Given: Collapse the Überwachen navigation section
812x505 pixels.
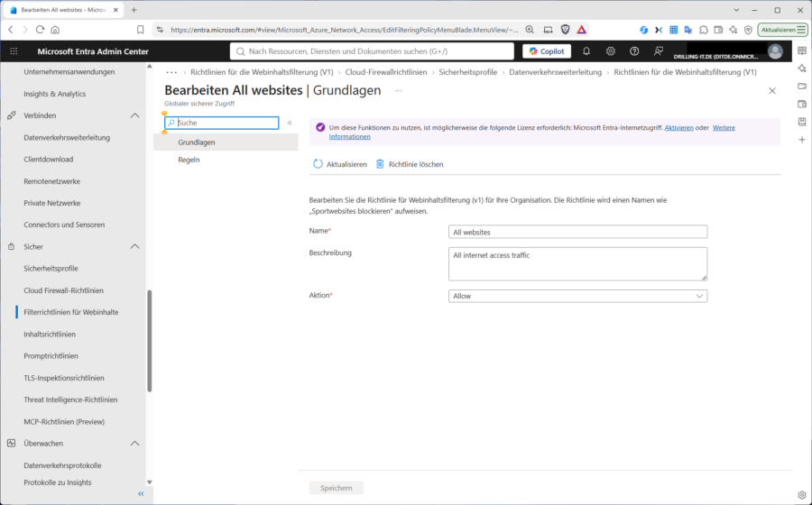Looking at the screenshot, I should [x=134, y=444].
